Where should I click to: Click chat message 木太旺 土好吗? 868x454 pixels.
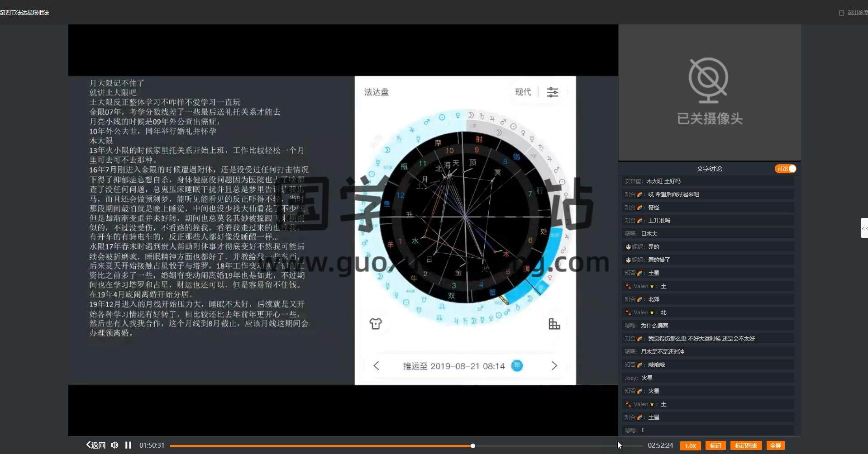[x=663, y=181]
